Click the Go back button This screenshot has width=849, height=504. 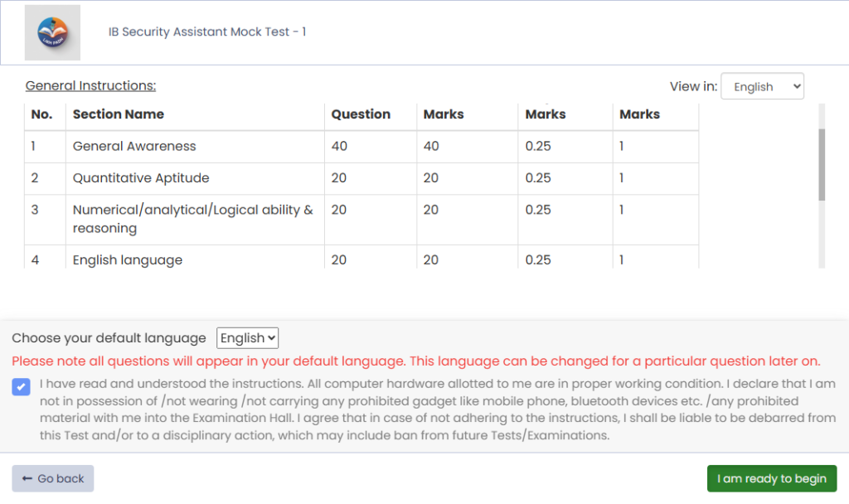[53, 478]
